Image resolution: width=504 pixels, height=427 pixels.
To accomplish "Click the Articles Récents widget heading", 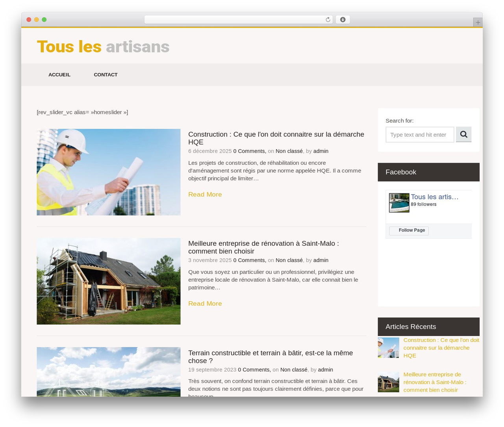I will coord(429,327).
